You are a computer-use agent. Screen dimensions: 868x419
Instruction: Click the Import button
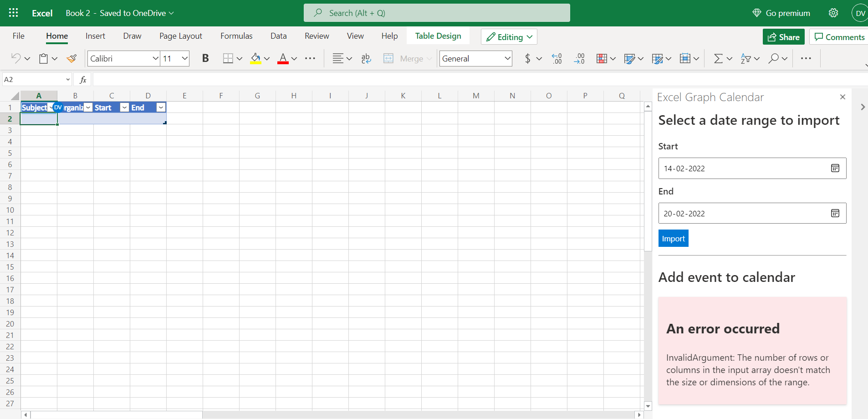(673, 238)
